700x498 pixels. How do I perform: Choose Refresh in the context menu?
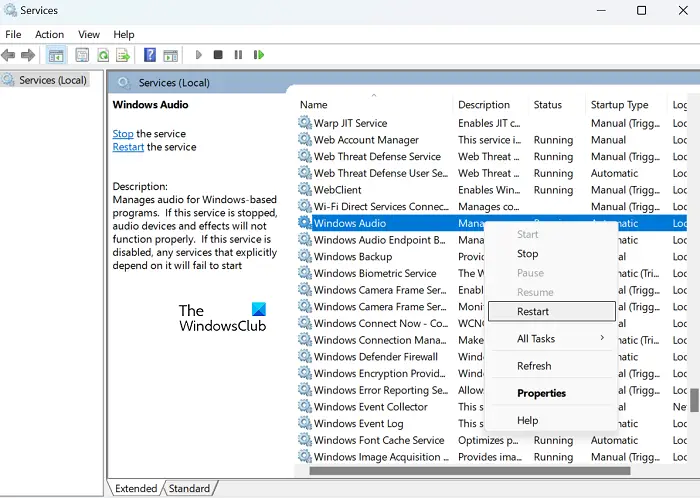coord(552,366)
